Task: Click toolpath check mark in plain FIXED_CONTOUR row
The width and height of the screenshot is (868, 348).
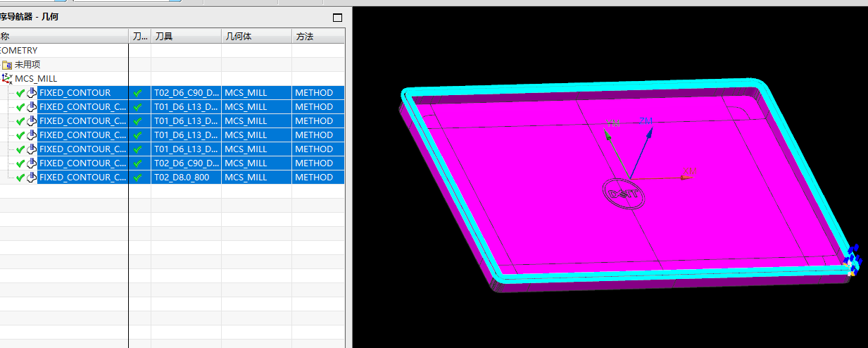Action: (138, 93)
